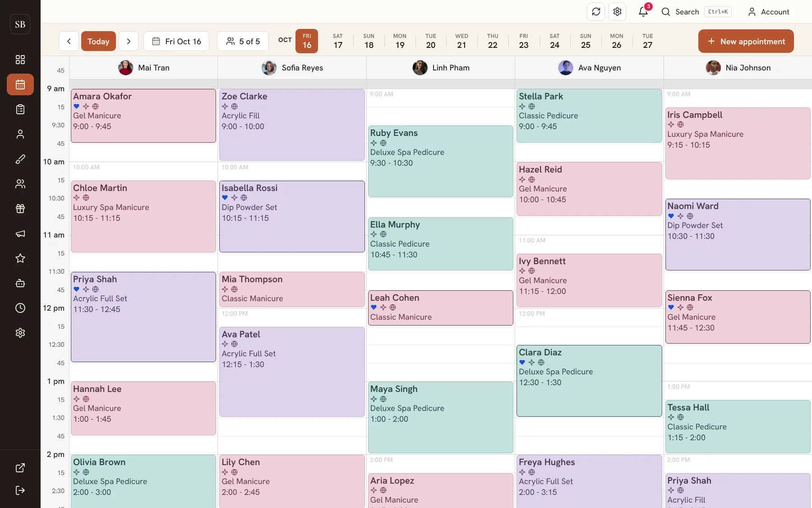The image size is (812, 508).
Task: Open Ava Patel Acrylic Full Set appointment
Action: [x=292, y=372]
